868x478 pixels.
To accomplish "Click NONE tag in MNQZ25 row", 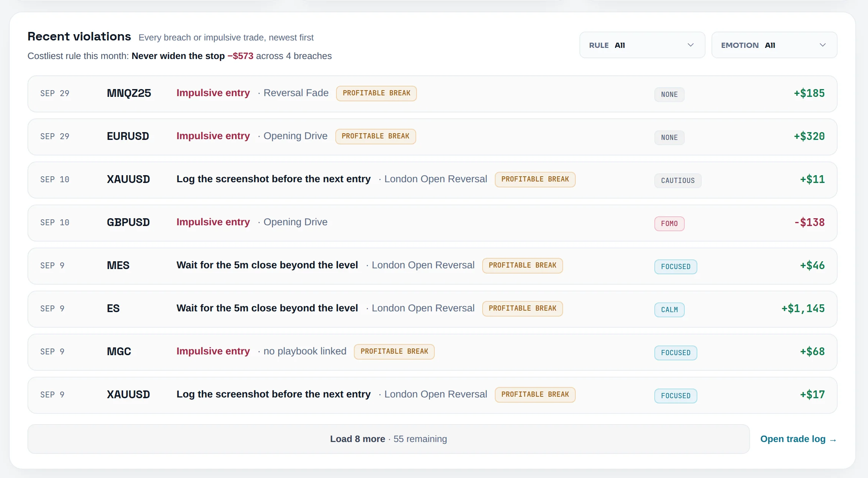I will [669, 94].
